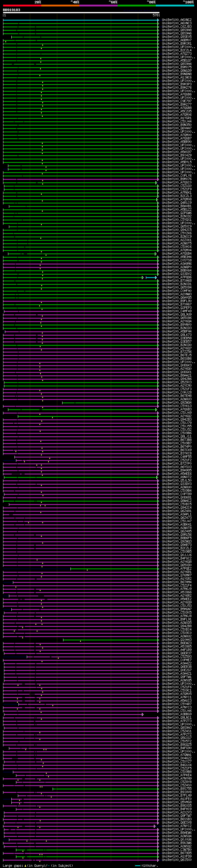The image size is (197, 868).
Task: Click the short green bar of UniRef100_Q9ZWQ4
Action: point(111,403)
